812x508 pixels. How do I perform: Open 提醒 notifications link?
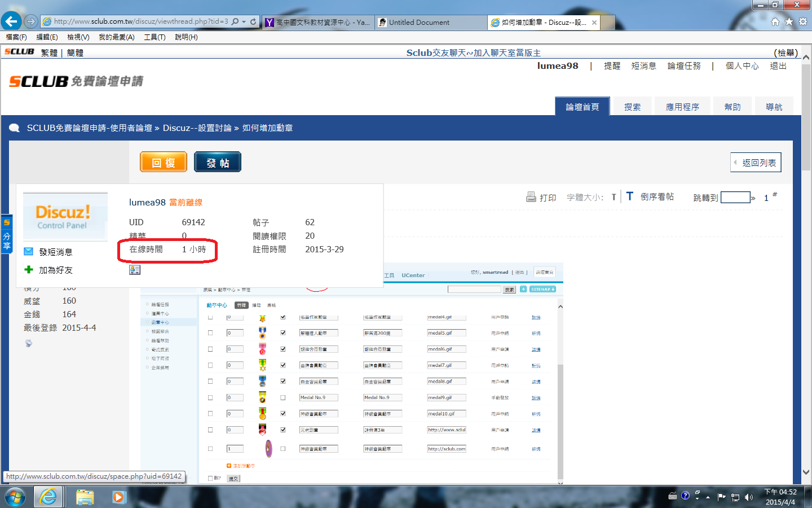point(612,66)
